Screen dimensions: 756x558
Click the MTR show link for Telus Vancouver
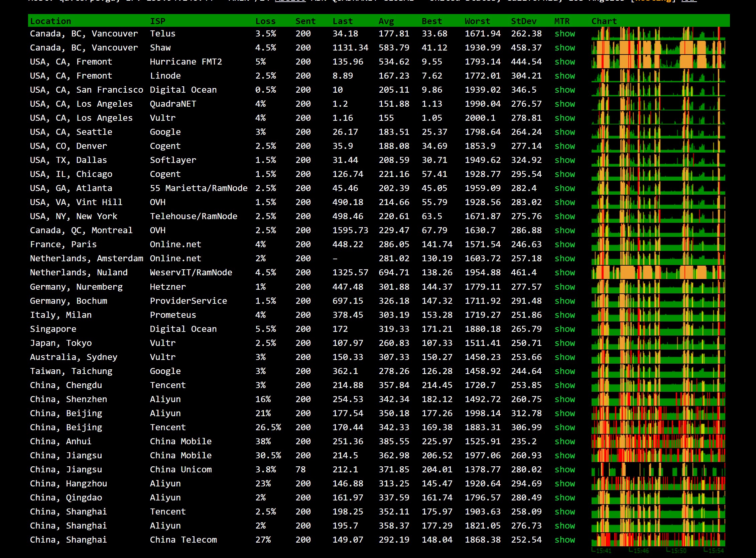pyautogui.click(x=564, y=34)
